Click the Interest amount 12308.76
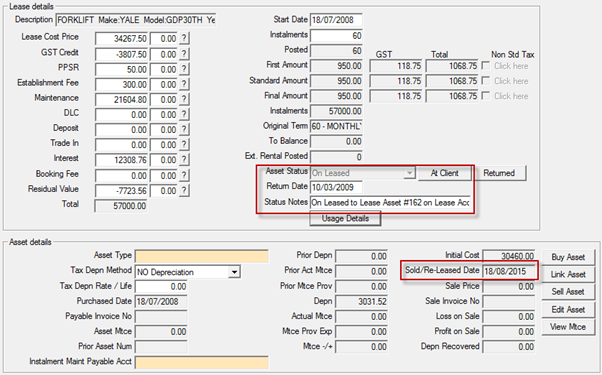Viewport: 602px width, 375px height. [121, 160]
